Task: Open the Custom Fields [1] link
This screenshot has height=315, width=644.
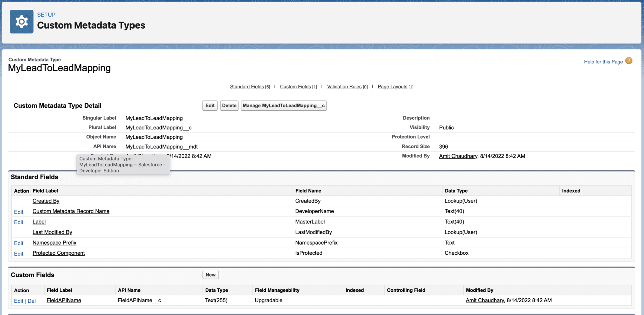Action: (296, 87)
